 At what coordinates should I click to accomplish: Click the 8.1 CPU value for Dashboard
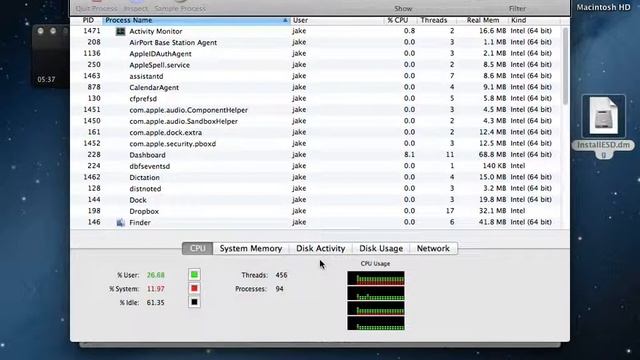click(409, 155)
